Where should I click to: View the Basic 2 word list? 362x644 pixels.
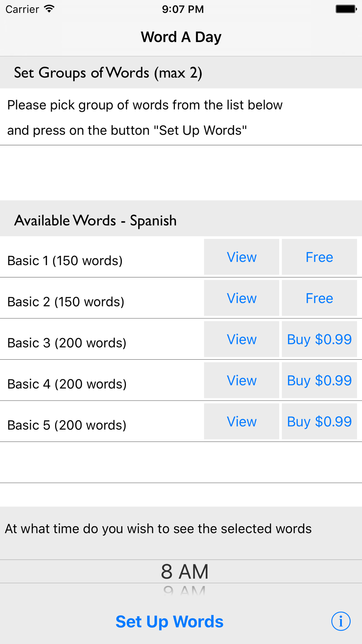pyautogui.click(x=241, y=298)
